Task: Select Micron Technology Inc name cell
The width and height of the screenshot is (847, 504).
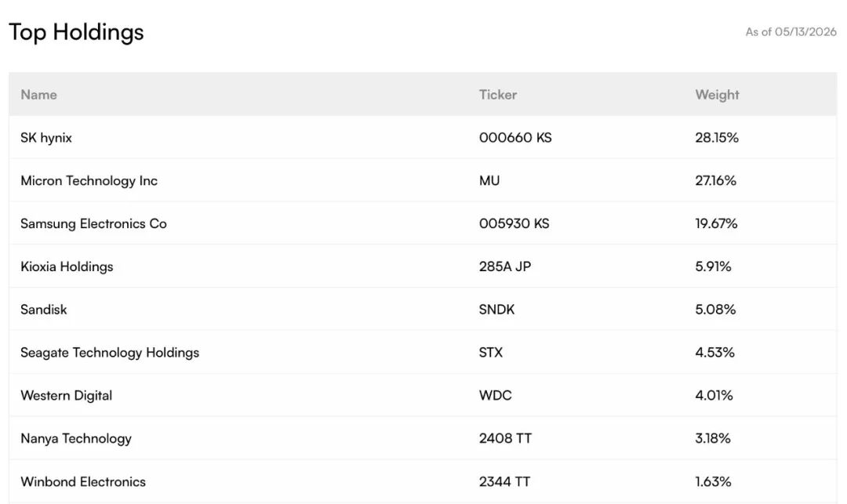Action: coord(89,181)
